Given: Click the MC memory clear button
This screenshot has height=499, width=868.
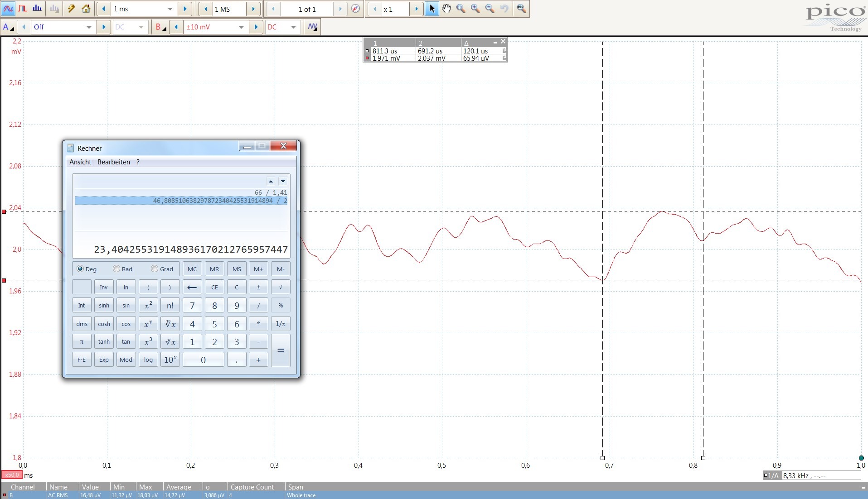Looking at the screenshot, I should coord(192,269).
